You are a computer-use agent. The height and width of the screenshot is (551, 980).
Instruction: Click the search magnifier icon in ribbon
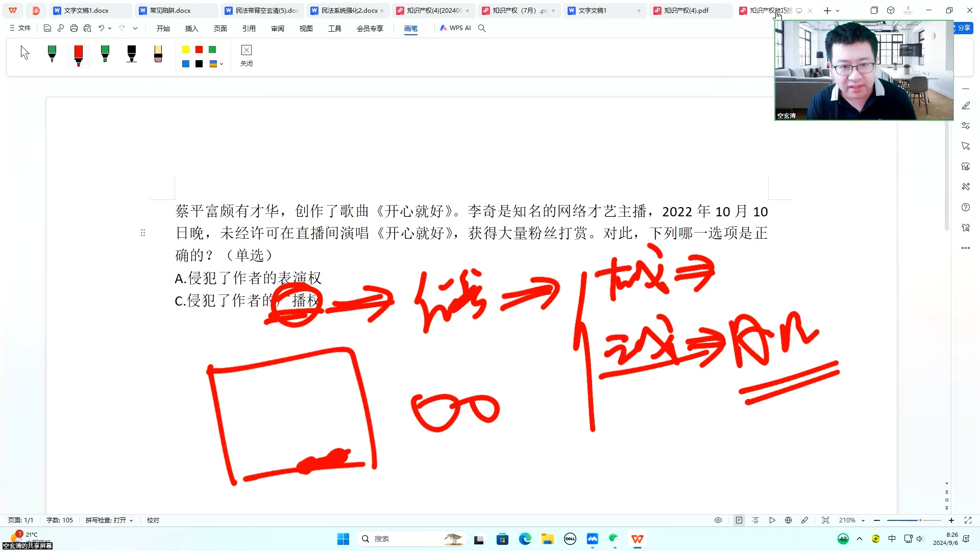click(482, 28)
